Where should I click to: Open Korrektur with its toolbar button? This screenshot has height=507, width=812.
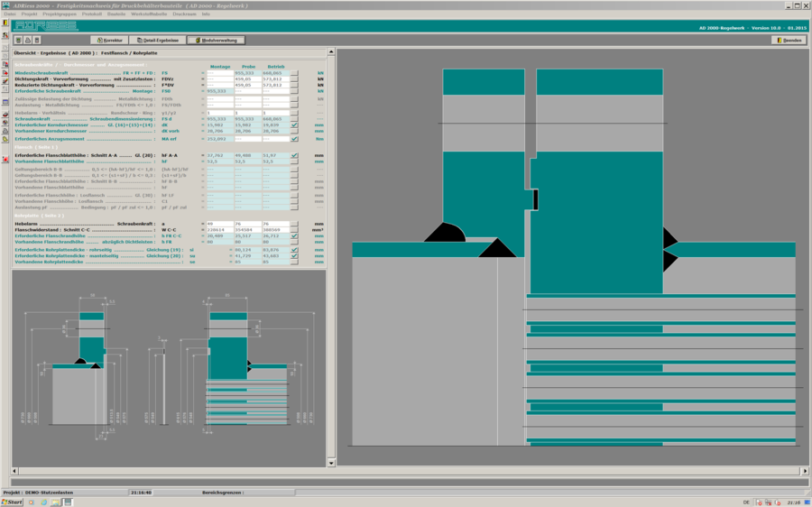coord(110,41)
